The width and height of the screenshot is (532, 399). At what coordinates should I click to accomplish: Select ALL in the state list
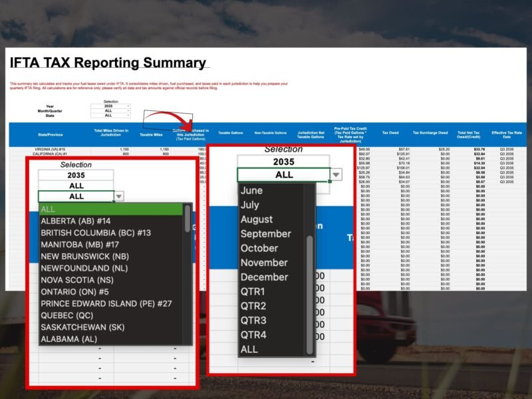click(x=111, y=209)
